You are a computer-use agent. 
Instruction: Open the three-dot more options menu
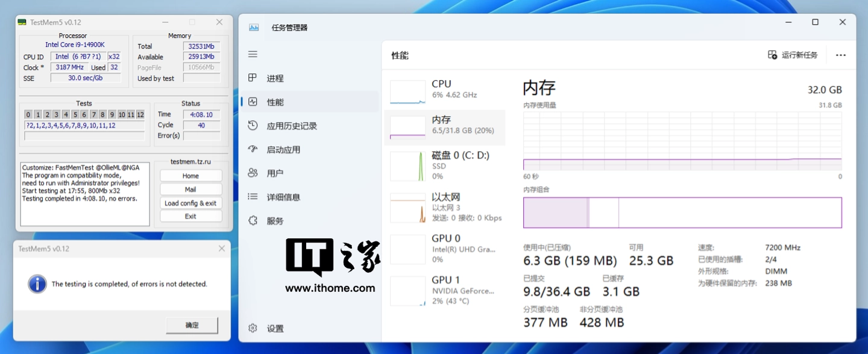[840, 55]
